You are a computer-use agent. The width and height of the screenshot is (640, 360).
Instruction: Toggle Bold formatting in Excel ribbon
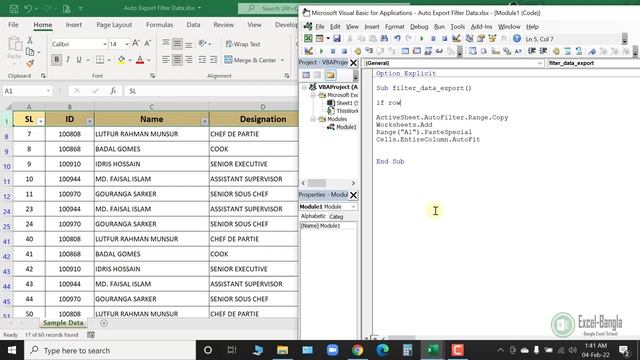[x=56, y=60]
